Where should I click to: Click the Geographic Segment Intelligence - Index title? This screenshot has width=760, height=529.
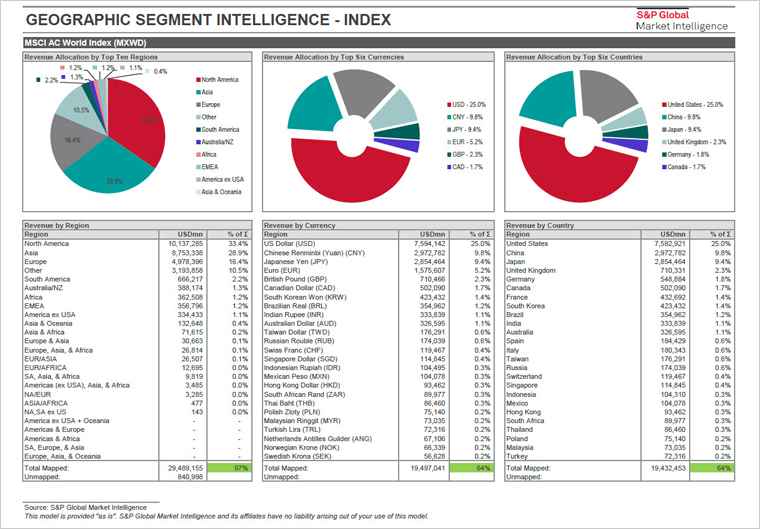pyautogui.click(x=208, y=19)
